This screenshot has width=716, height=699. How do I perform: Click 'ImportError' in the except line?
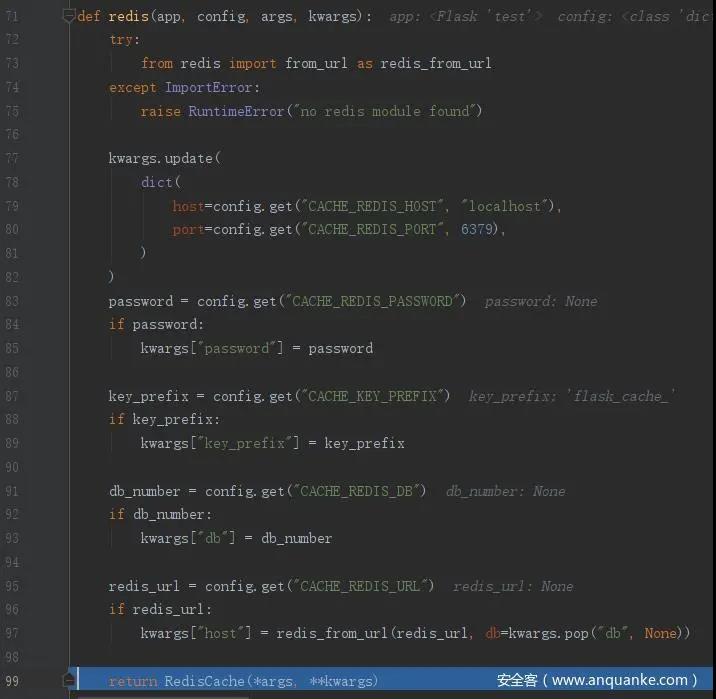click(x=209, y=87)
